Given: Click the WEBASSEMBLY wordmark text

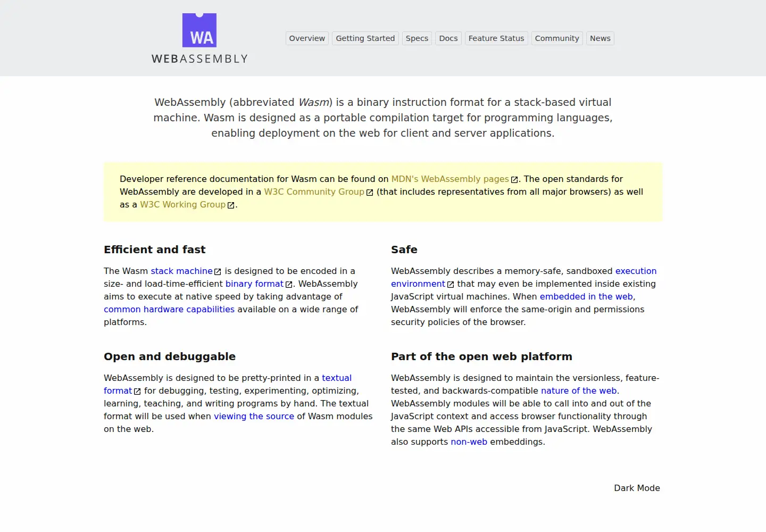Looking at the screenshot, I should pos(199,59).
